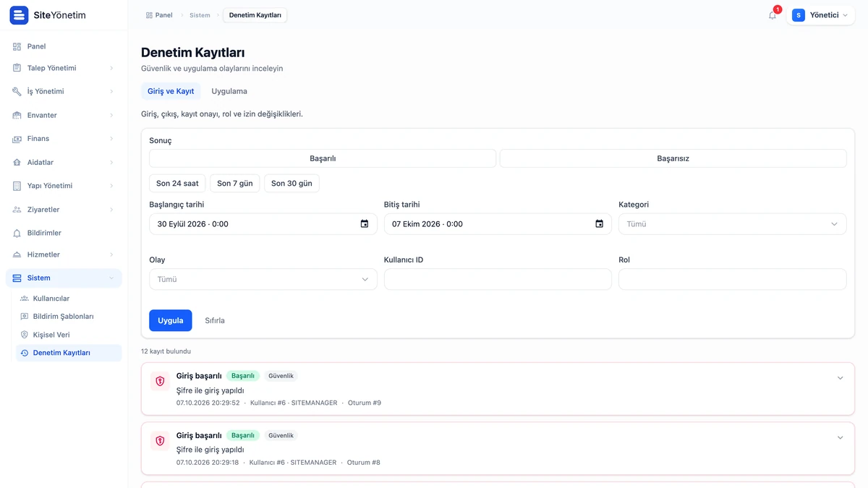The height and width of the screenshot is (488, 868).
Task: Open the Yönetici user menu
Action: (820, 15)
